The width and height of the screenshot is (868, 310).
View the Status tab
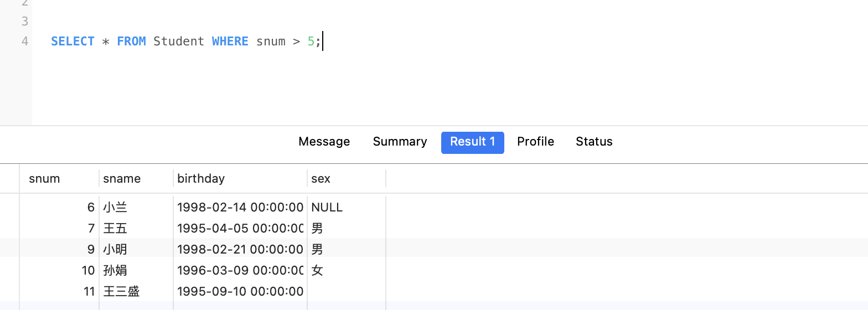tap(594, 142)
